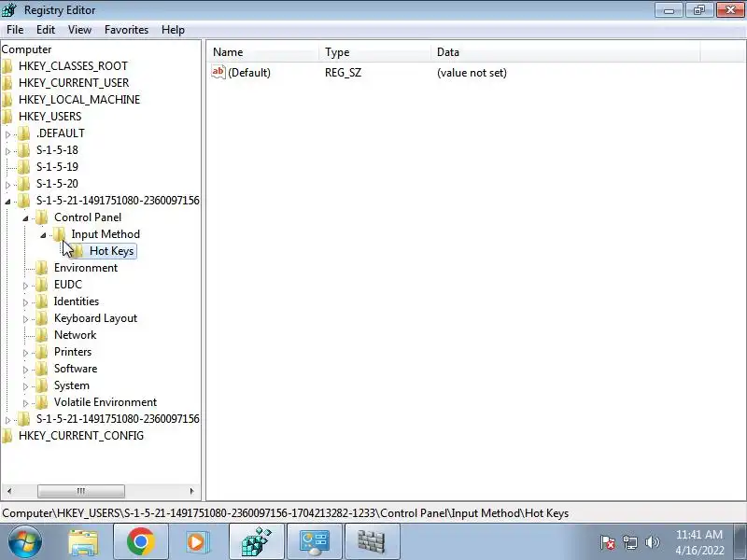The height and width of the screenshot is (560, 747).
Task: Select the Hot Keys key label
Action: pos(111,251)
